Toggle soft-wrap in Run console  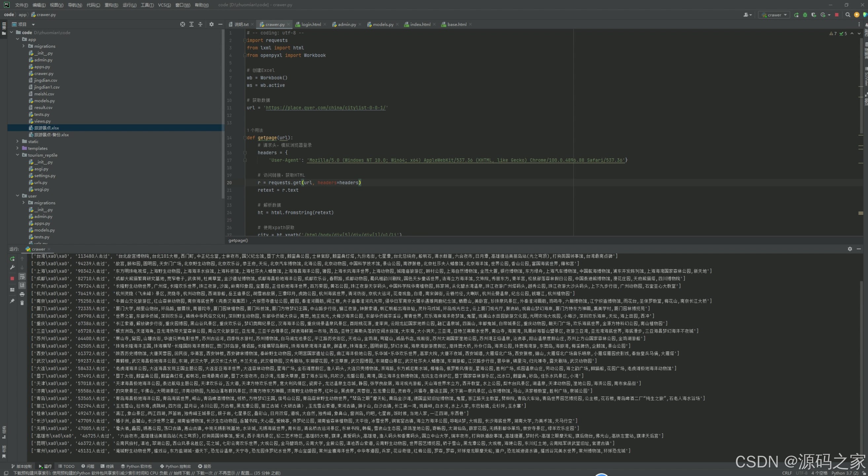point(22,277)
